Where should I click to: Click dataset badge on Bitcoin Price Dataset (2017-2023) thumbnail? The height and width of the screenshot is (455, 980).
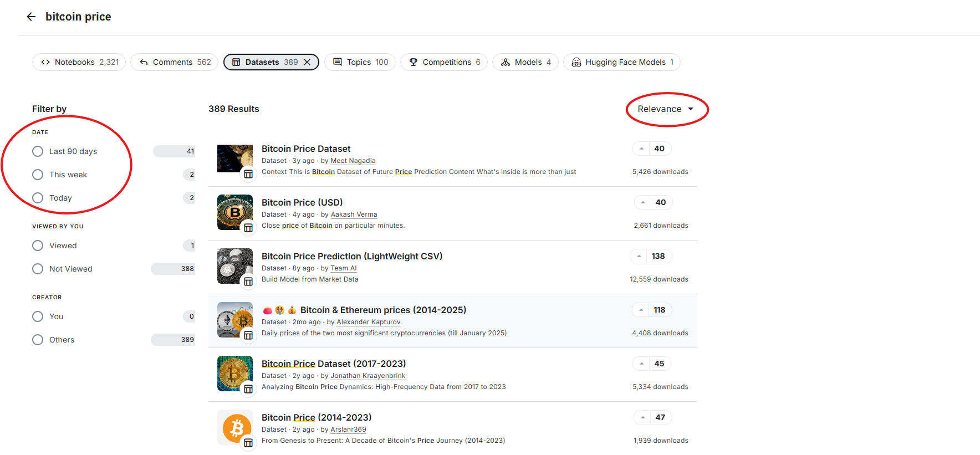coord(248,389)
